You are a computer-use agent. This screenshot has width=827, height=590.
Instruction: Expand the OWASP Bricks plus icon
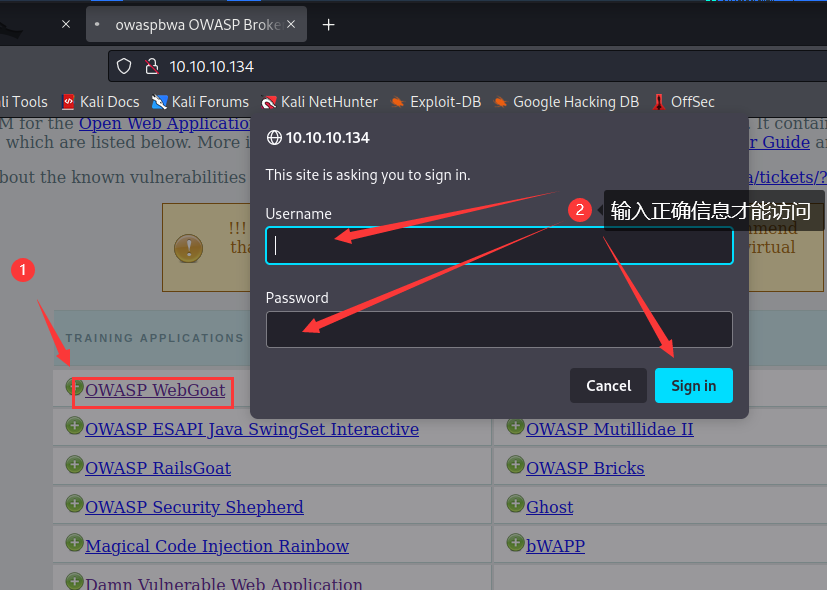pyautogui.click(x=515, y=465)
